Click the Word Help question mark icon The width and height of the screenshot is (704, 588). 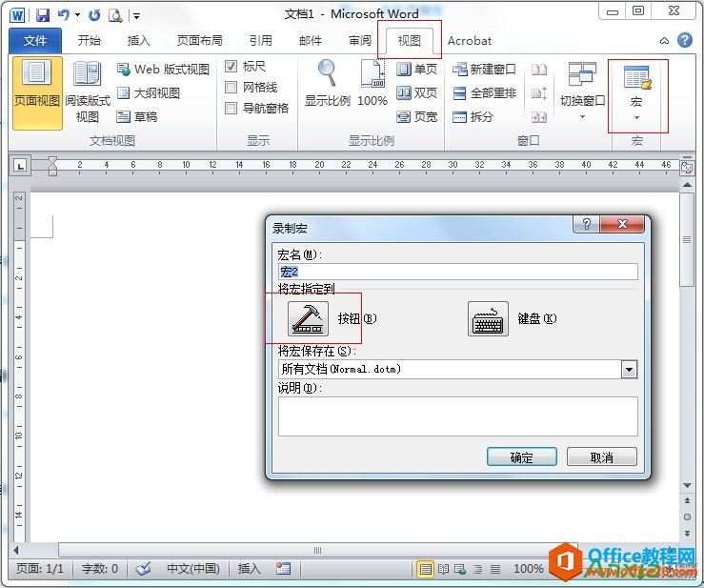(684, 40)
